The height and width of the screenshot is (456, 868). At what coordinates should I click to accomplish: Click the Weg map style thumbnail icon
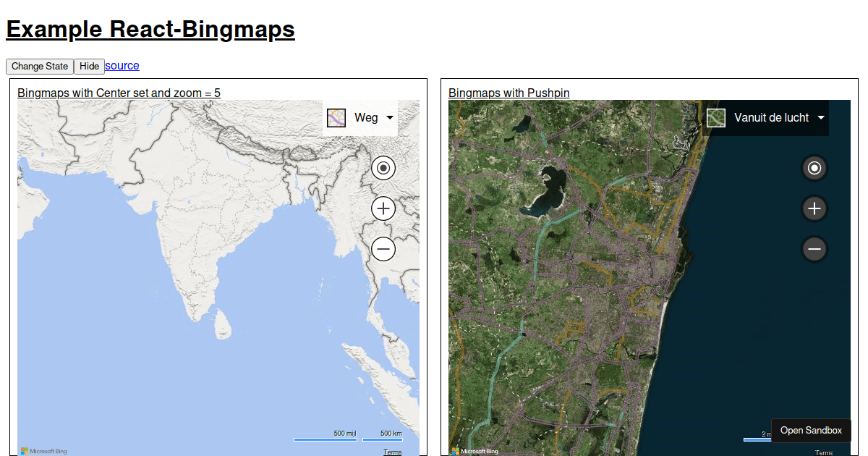(336, 117)
